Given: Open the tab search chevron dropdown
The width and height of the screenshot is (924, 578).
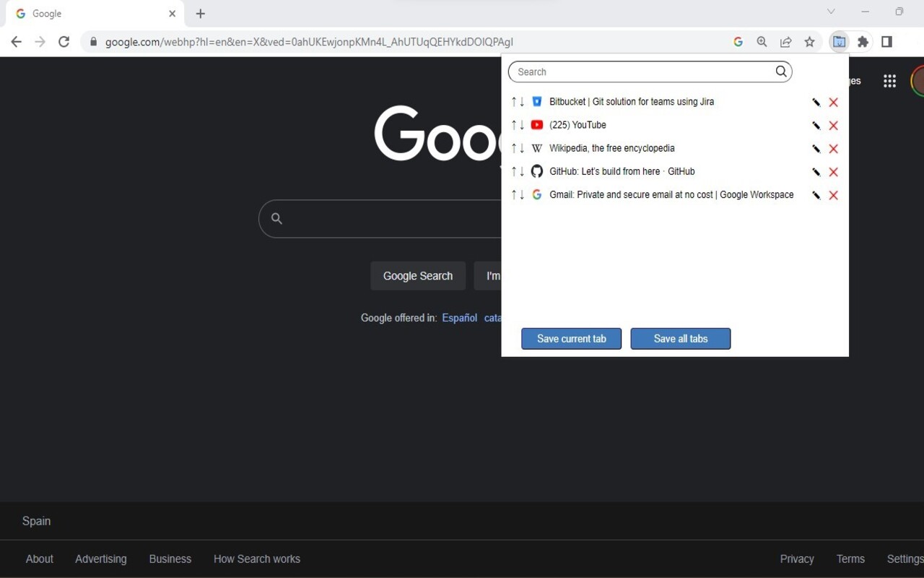Looking at the screenshot, I should point(831,12).
